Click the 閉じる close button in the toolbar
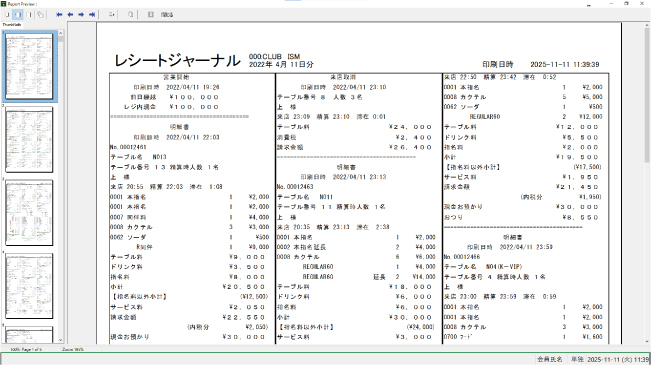 [x=167, y=15]
